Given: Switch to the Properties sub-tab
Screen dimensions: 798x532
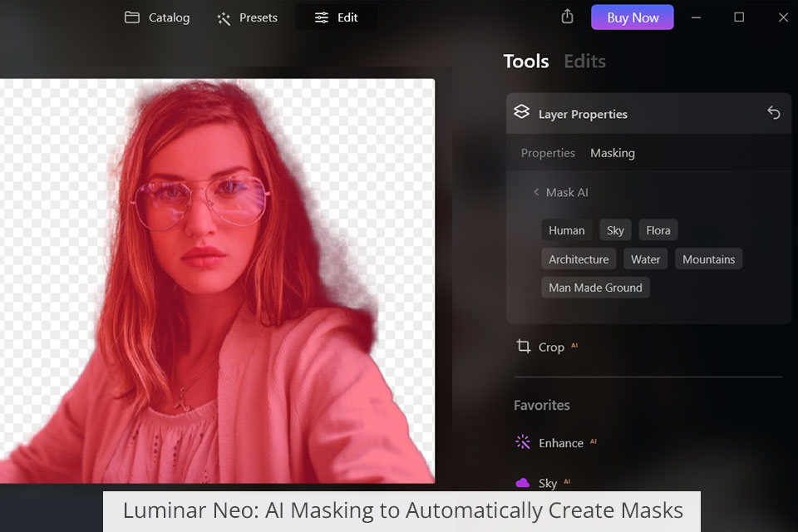Looking at the screenshot, I should (x=548, y=153).
